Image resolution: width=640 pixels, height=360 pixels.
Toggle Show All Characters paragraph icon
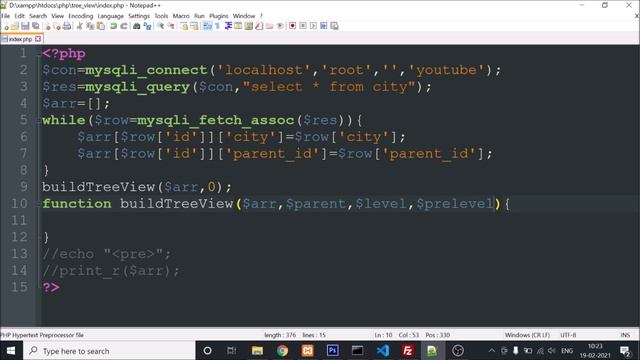[x=217, y=26]
